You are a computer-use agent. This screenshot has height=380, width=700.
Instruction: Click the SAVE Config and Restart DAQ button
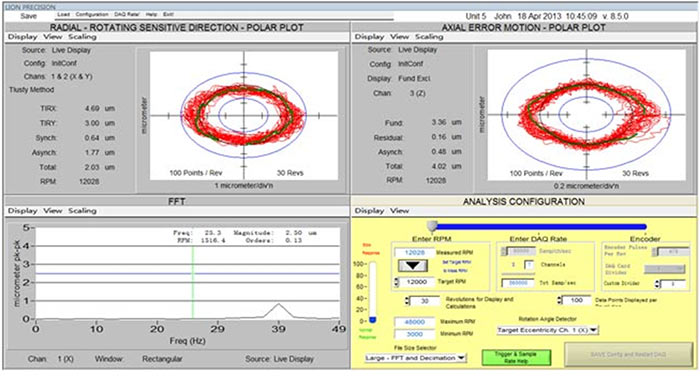[628, 355]
